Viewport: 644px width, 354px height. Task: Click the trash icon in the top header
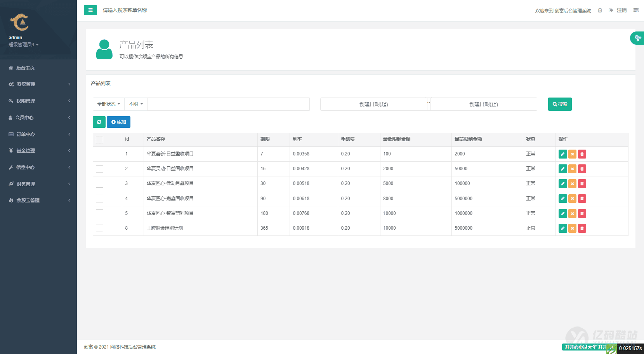coord(600,10)
